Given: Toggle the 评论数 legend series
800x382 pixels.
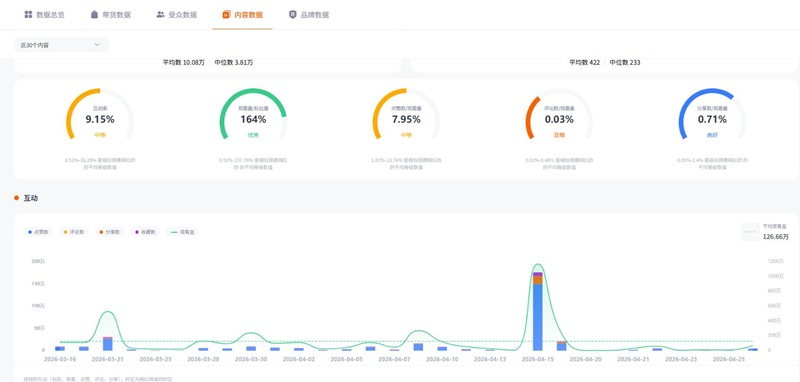Looking at the screenshot, I should (74, 232).
